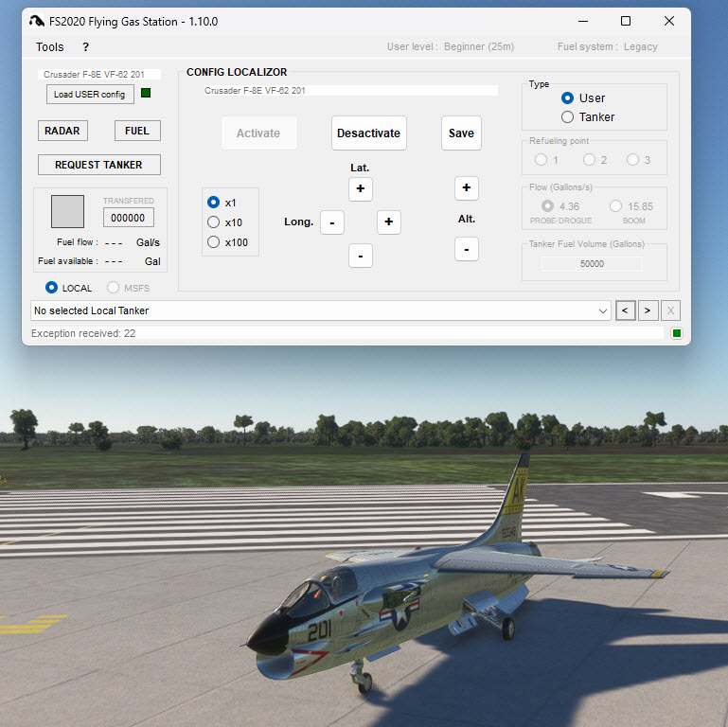Expand the No selected Local Tanker dropdown

603,310
